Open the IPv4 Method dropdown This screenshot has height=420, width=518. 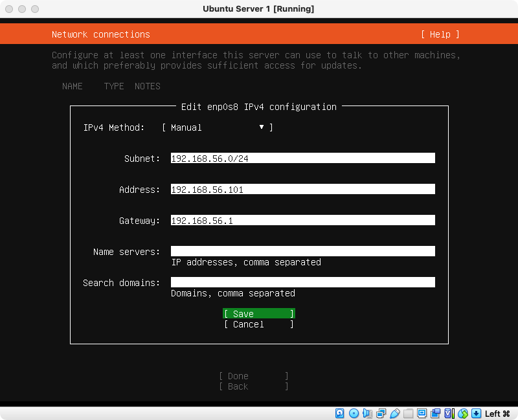click(x=217, y=127)
